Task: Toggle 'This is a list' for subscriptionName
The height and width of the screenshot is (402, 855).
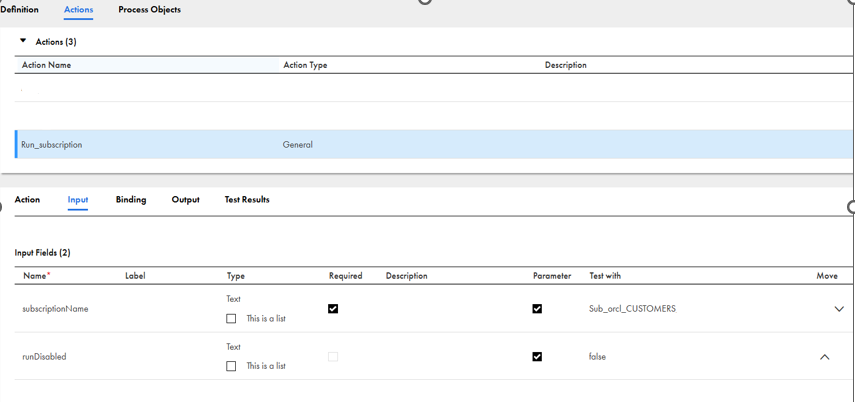Action: tap(231, 319)
